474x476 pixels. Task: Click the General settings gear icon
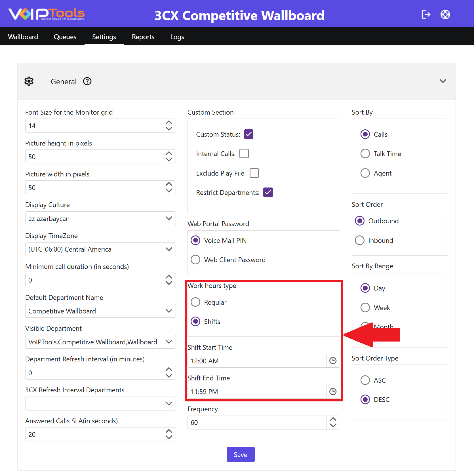pyautogui.click(x=29, y=81)
